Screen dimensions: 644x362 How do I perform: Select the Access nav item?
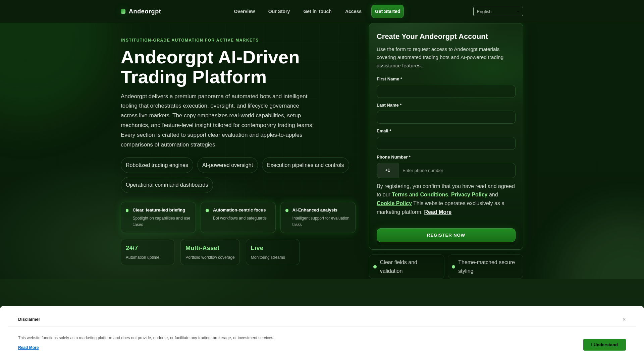point(353,11)
